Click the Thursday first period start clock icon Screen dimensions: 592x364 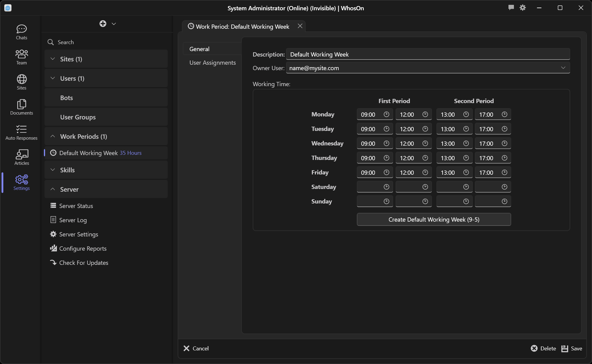[x=386, y=158]
